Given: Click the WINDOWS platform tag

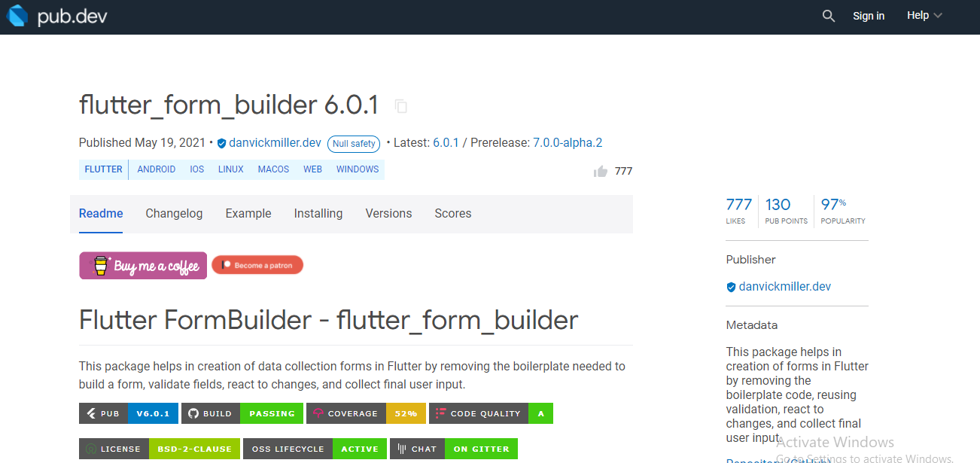Looking at the screenshot, I should (358, 169).
